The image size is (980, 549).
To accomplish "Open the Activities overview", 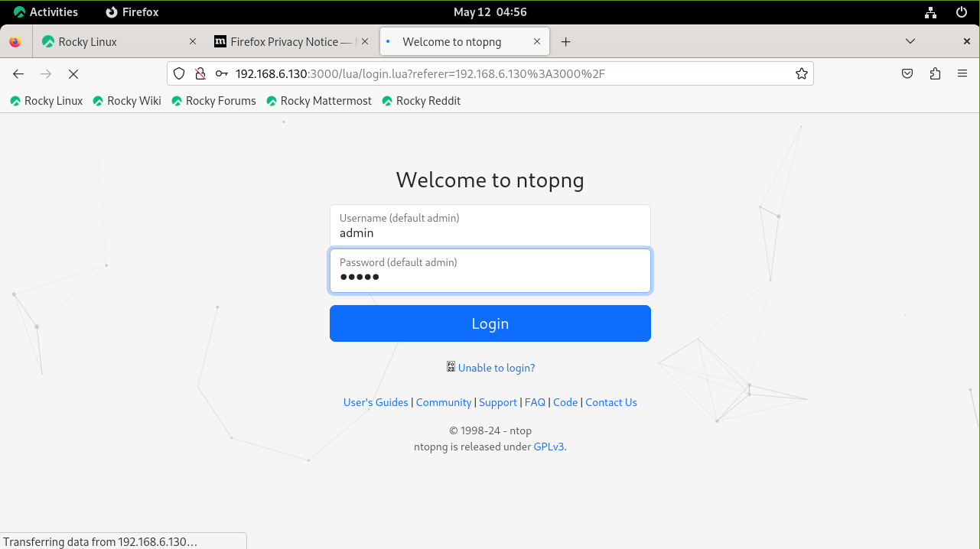I will [46, 12].
